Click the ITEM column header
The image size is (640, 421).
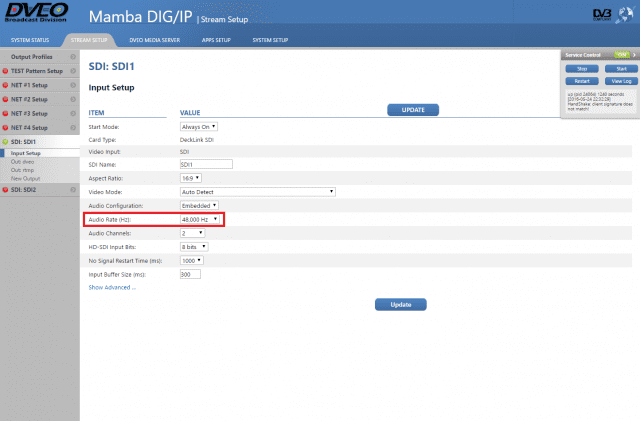coord(96,113)
